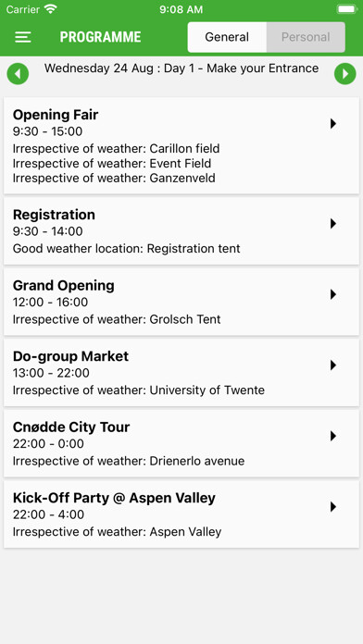Open Do-group Market arrow
Viewport: 363px width, 644px height.
[333, 365]
